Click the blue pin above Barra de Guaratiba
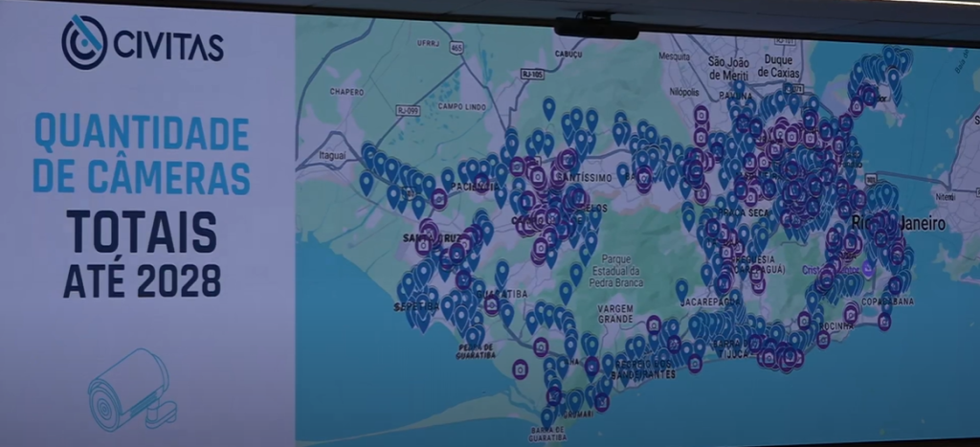The image size is (980, 447). coord(546,417)
